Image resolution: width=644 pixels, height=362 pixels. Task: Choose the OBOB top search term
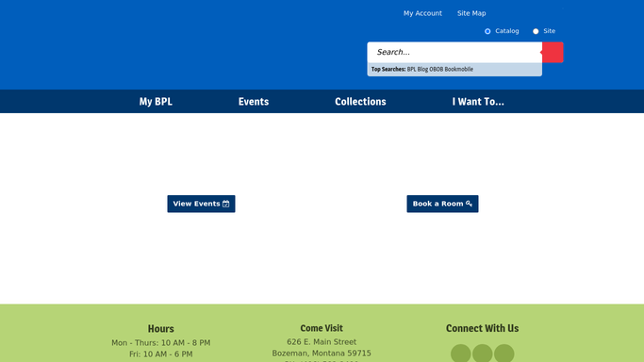[x=437, y=70]
